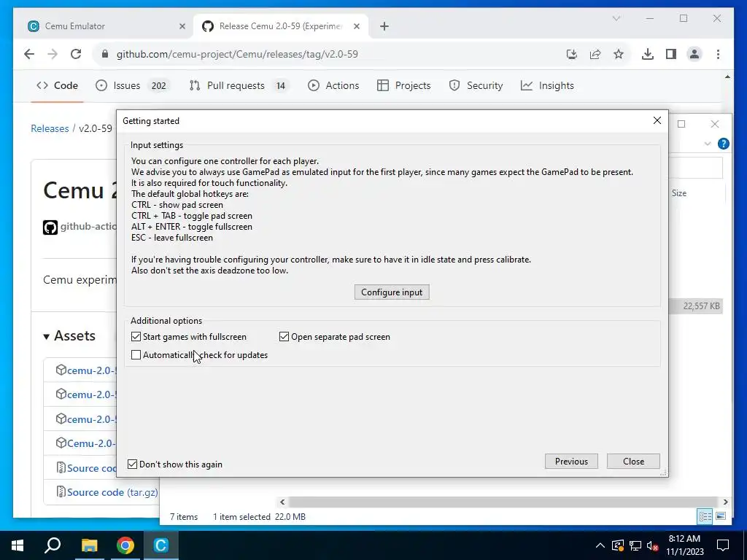Open Chrome three-dot menu

(x=718, y=54)
